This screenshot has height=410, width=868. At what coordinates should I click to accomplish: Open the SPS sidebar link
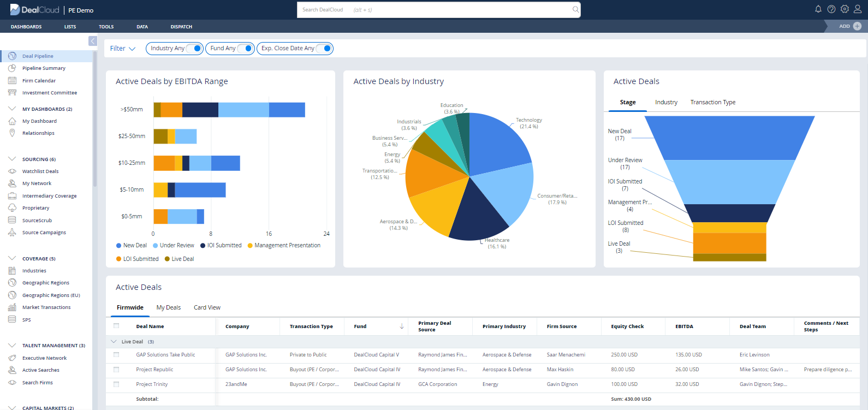(27, 320)
